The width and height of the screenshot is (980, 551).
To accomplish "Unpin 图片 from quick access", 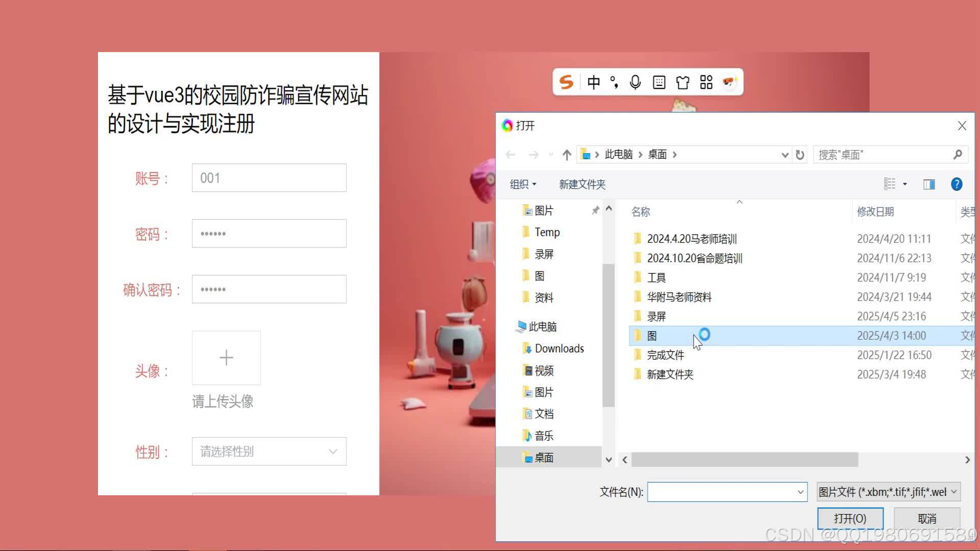I will 595,210.
